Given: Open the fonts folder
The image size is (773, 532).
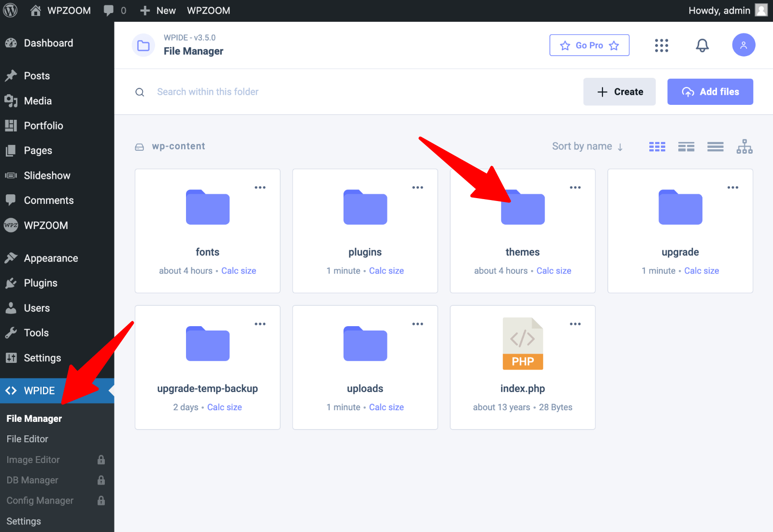Looking at the screenshot, I should (208, 207).
